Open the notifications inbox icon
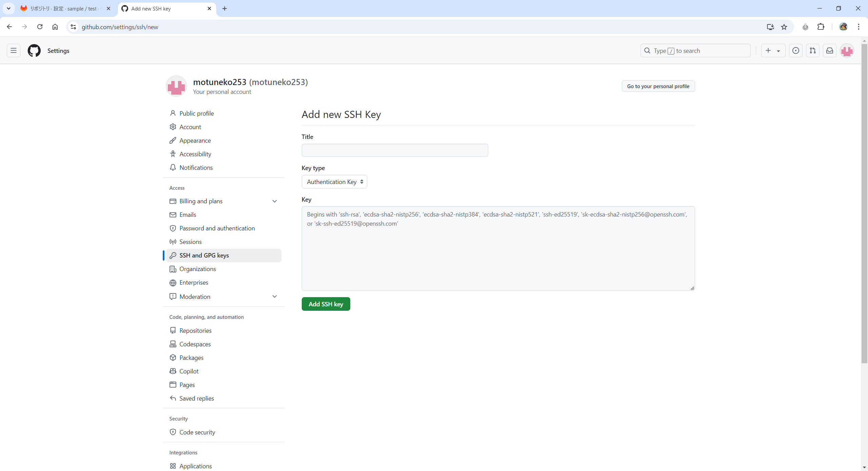 click(x=830, y=50)
